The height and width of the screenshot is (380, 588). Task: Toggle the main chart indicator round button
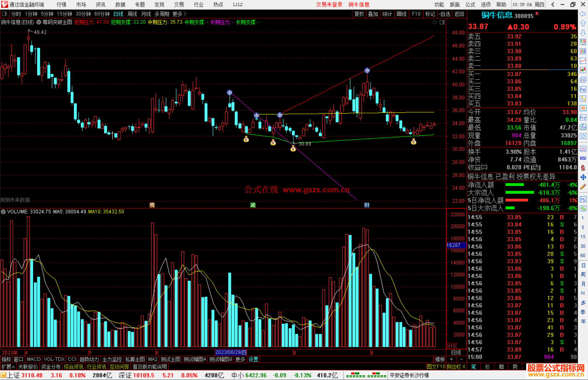click(x=39, y=22)
